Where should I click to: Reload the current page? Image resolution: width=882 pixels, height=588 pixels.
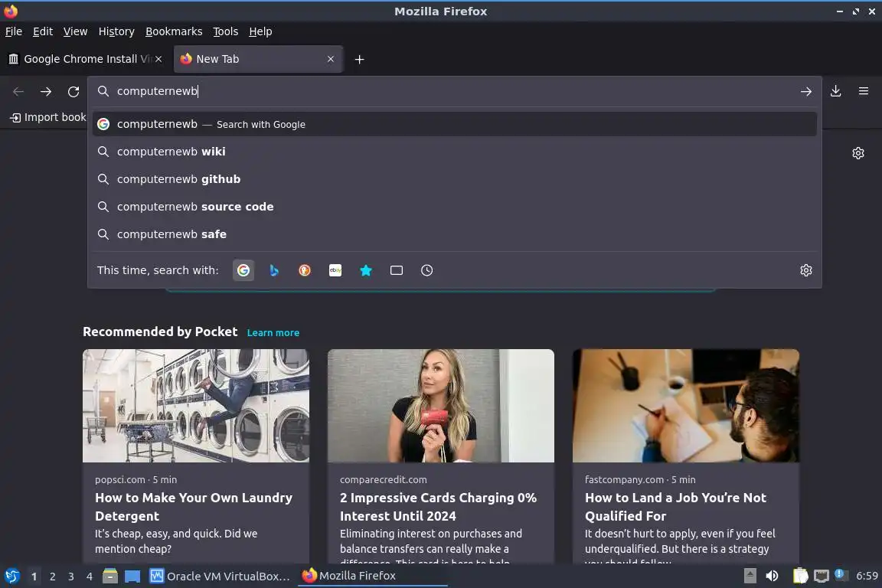pos(73,91)
